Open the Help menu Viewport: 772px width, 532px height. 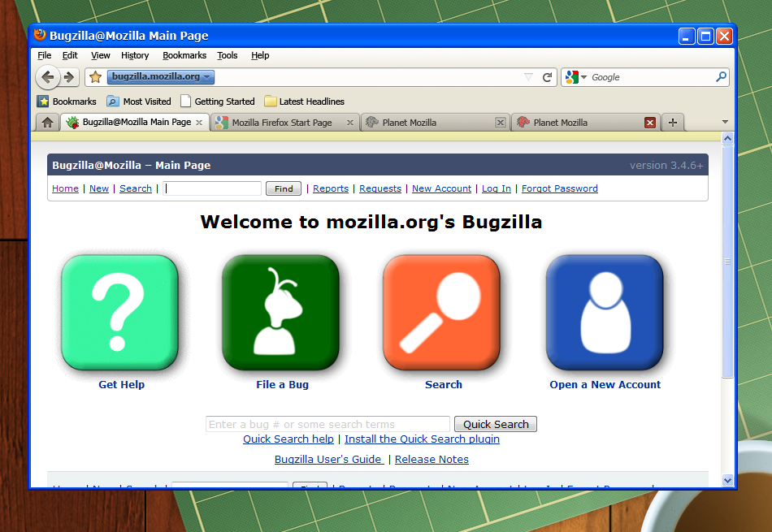pos(260,55)
